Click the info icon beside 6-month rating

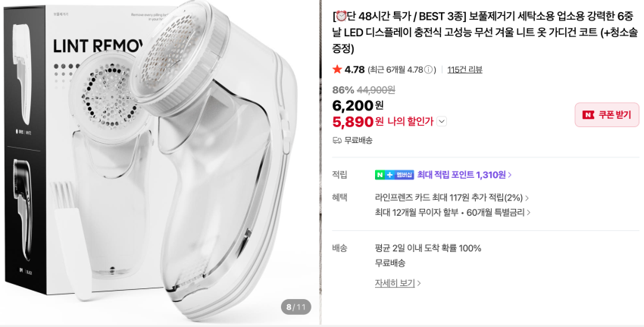coord(429,70)
